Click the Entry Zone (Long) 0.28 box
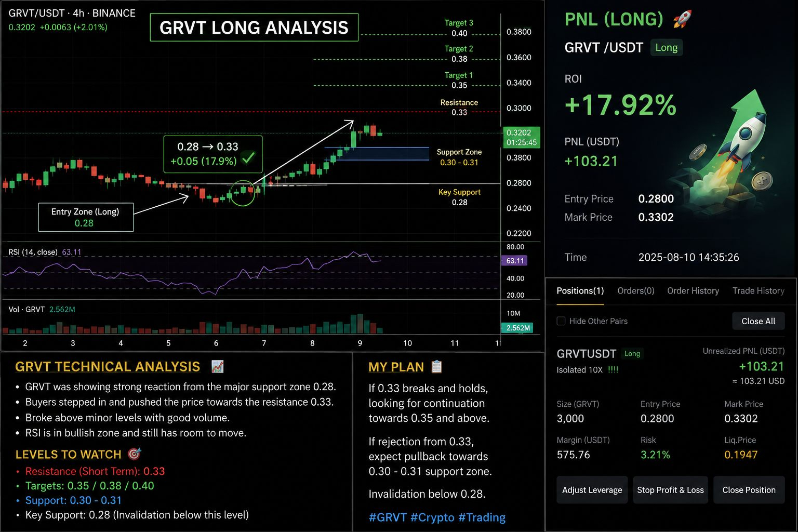This screenshot has height=532, width=798. tap(86, 217)
